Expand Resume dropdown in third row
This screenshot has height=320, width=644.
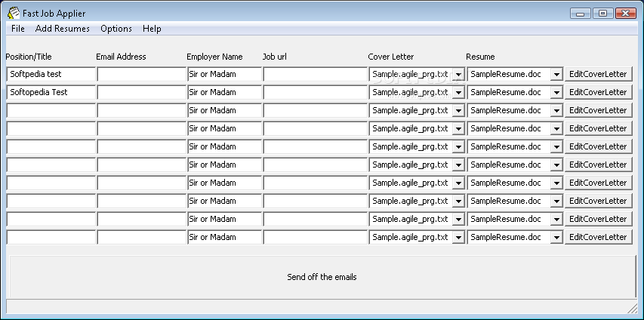click(556, 111)
